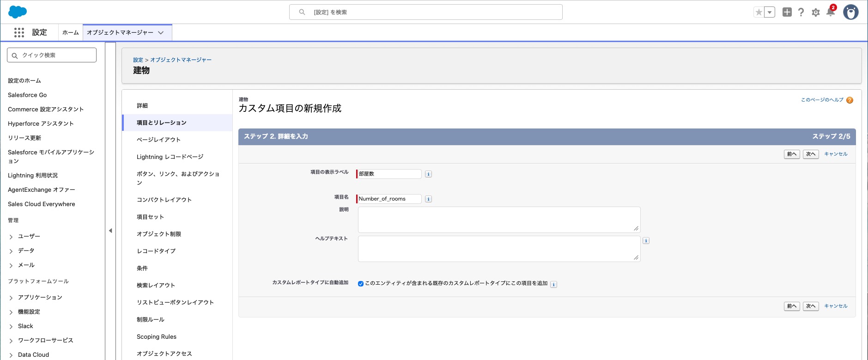Click the info icon beside 項目名

click(428, 199)
